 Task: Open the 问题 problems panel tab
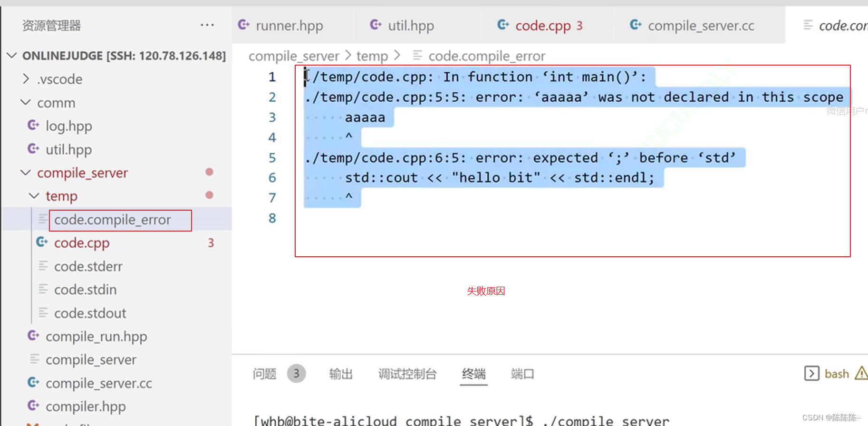tap(265, 374)
